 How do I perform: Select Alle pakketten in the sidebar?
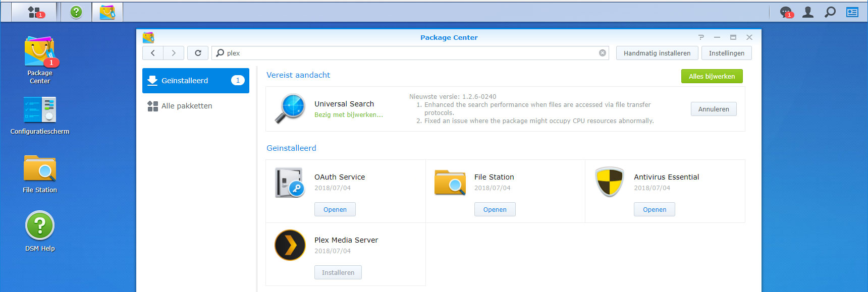pyautogui.click(x=196, y=106)
